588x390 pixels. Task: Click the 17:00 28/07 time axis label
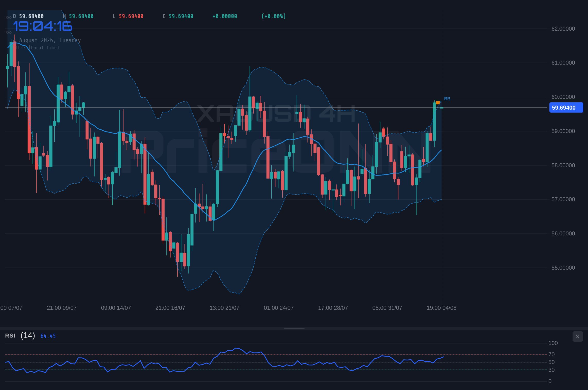pyautogui.click(x=333, y=308)
